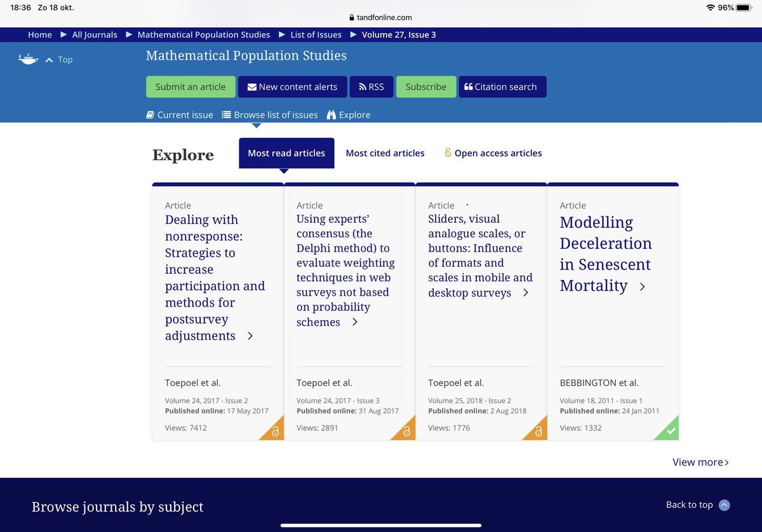
Task: Click 'Volume 24, 2017 - Issue 3' text
Action: coord(338,401)
